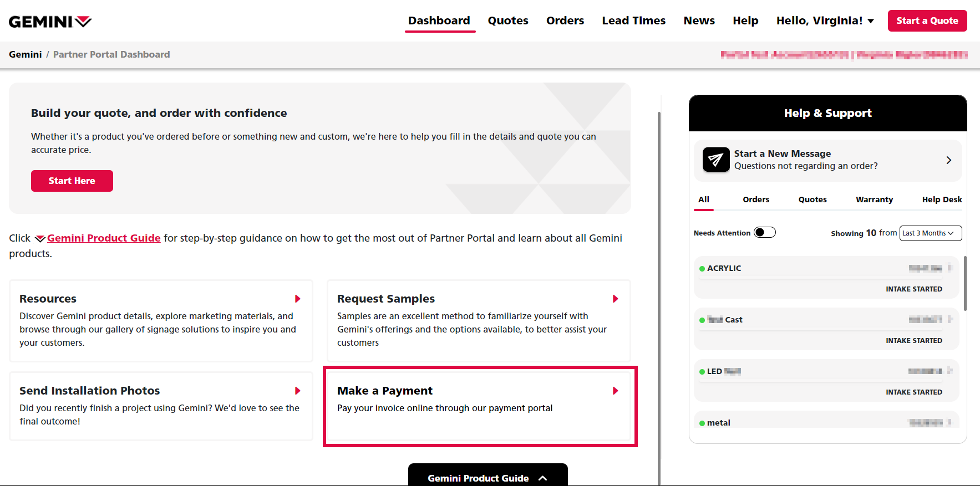Click the Make a Payment arrow icon
The height and width of the screenshot is (486, 980).
click(616, 391)
